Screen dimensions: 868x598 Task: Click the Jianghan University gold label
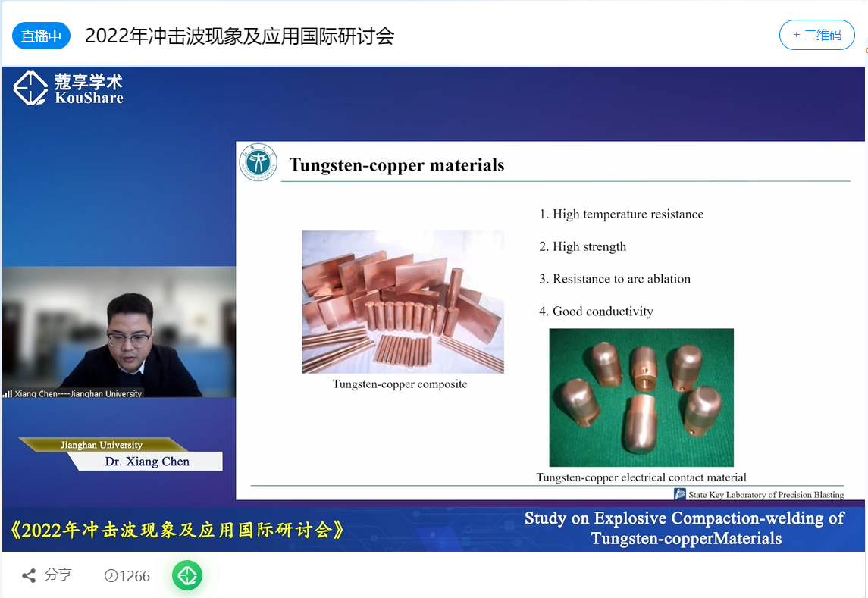102,445
